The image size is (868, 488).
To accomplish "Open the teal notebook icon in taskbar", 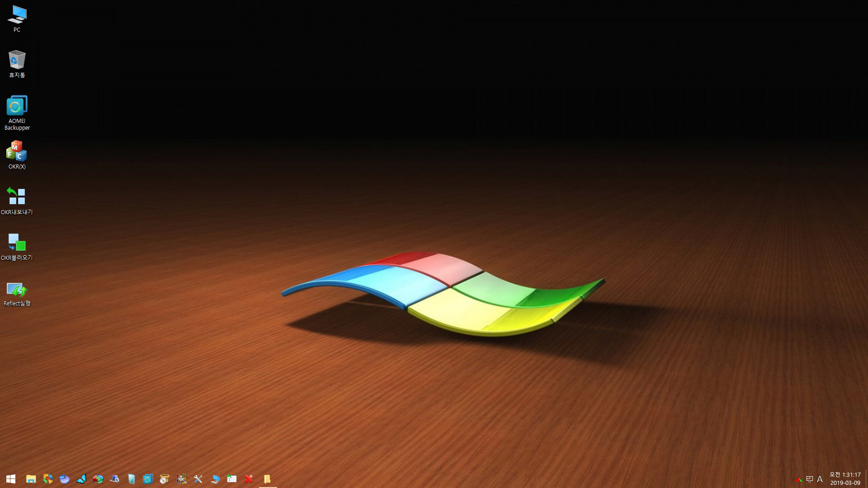I will pyautogui.click(x=131, y=479).
